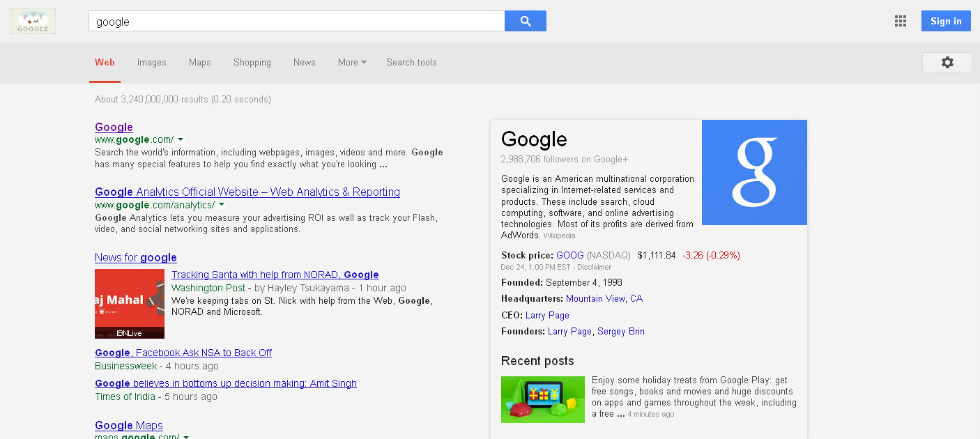The width and height of the screenshot is (980, 439).
Task: Open Search tools options
Action: (x=411, y=62)
